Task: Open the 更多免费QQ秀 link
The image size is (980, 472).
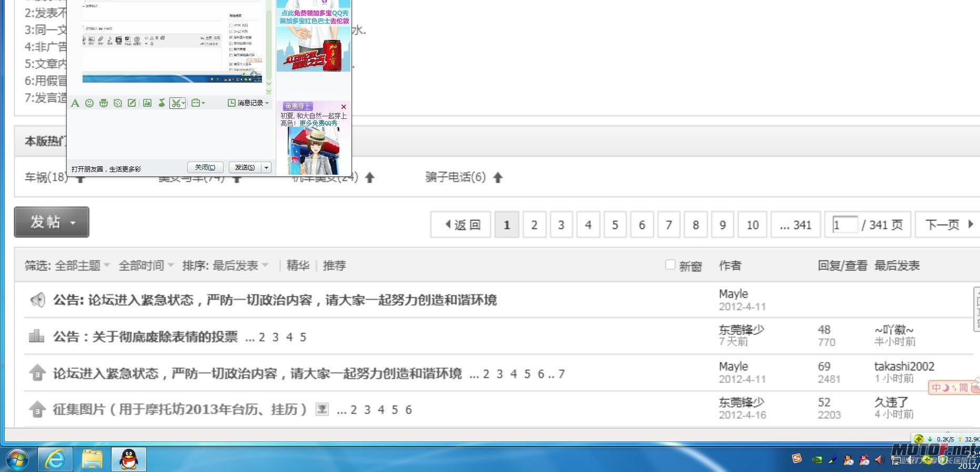Action: [318, 123]
